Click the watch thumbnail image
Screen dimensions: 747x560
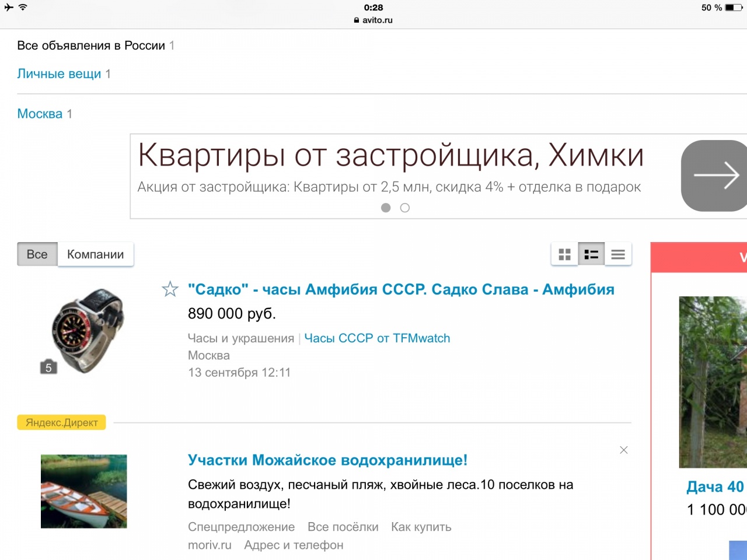click(88, 330)
